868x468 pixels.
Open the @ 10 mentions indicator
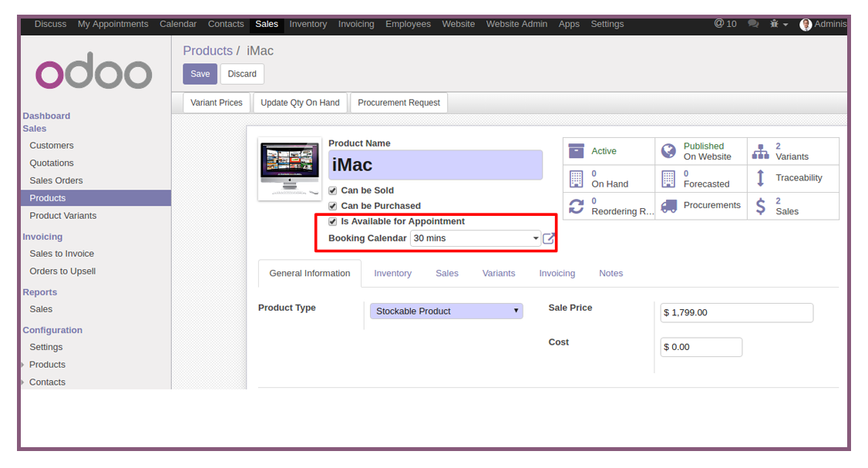pyautogui.click(x=725, y=24)
